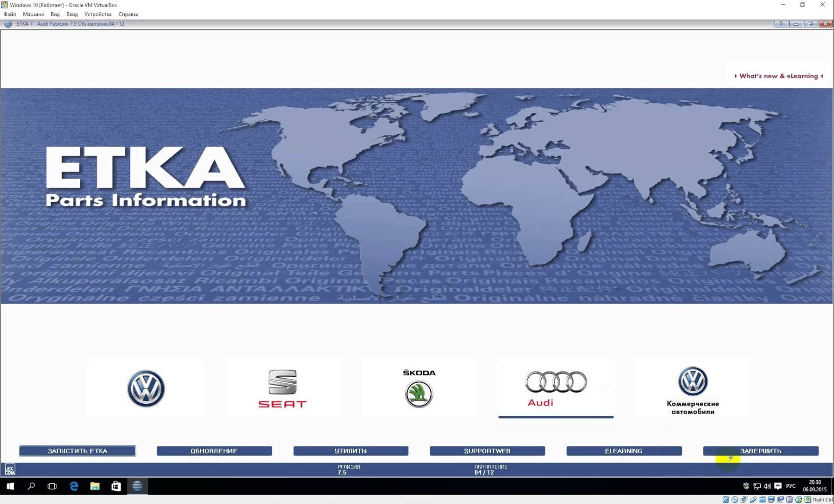
Task: Open Windows taskbar search
Action: [x=31, y=486]
